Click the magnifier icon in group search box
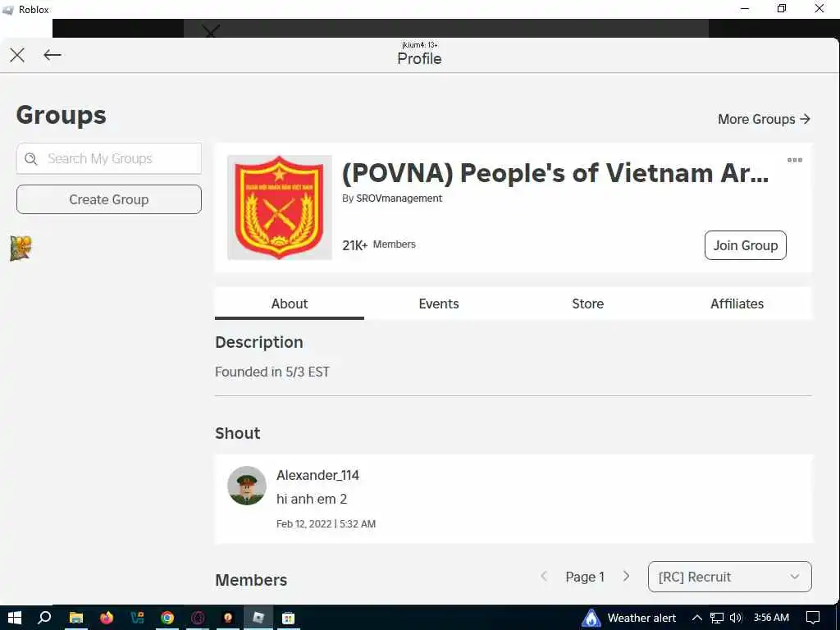 (31, 158)
